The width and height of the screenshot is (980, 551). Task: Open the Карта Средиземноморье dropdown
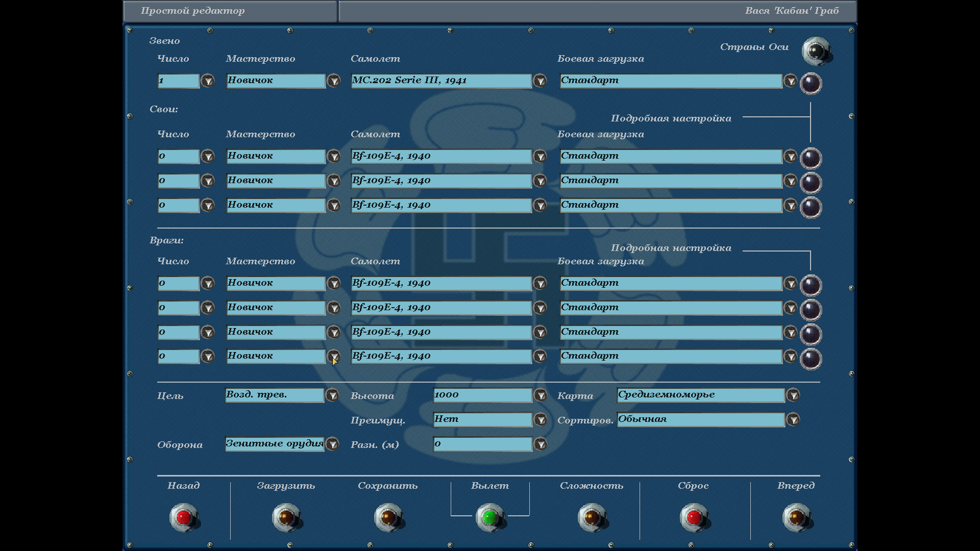[793, 395]
